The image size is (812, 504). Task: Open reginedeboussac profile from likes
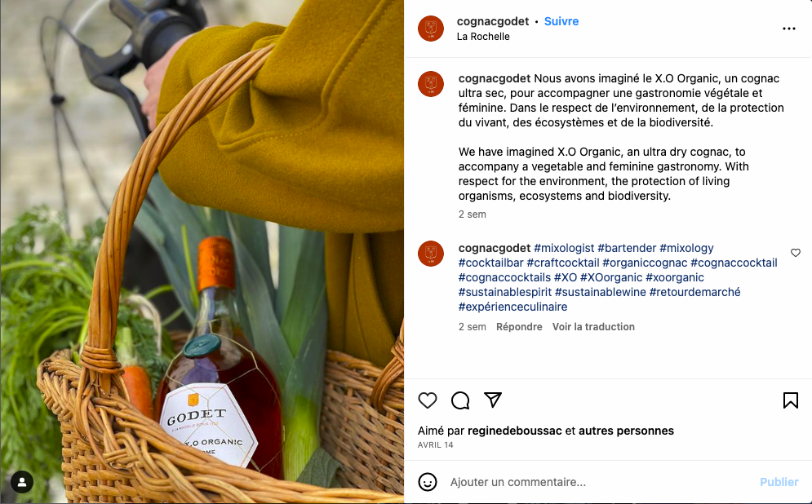pos(514,431)
